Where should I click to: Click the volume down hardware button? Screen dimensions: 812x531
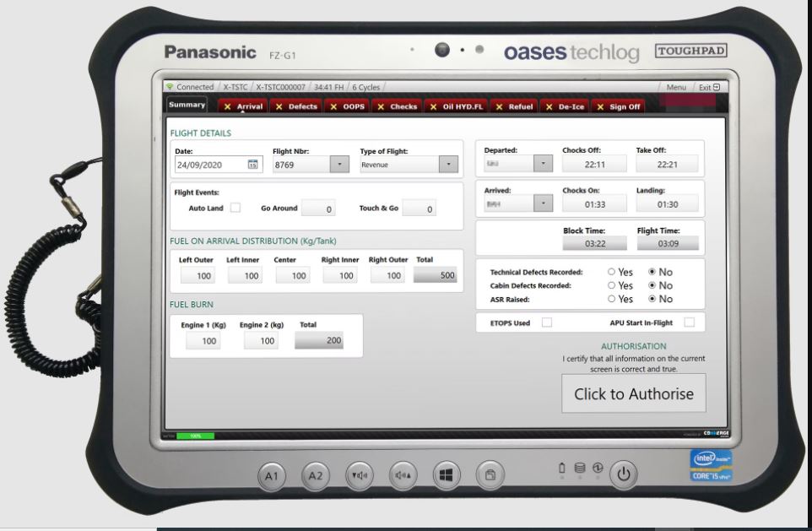pyautogui.click(x=360, y=475)
